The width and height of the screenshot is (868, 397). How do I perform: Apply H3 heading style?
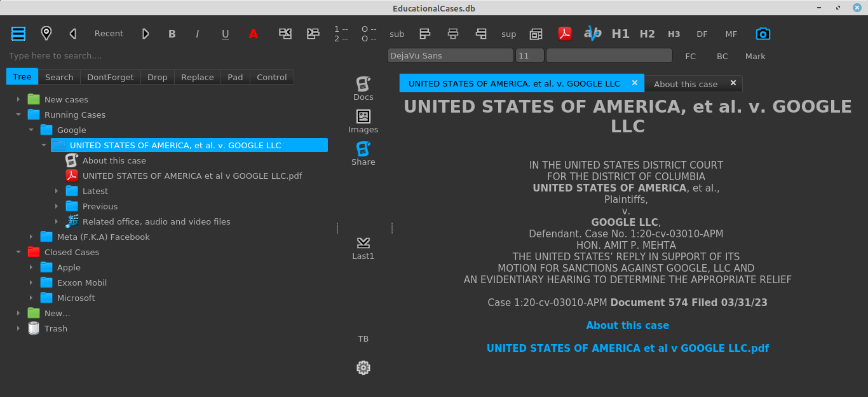[674, 34]
